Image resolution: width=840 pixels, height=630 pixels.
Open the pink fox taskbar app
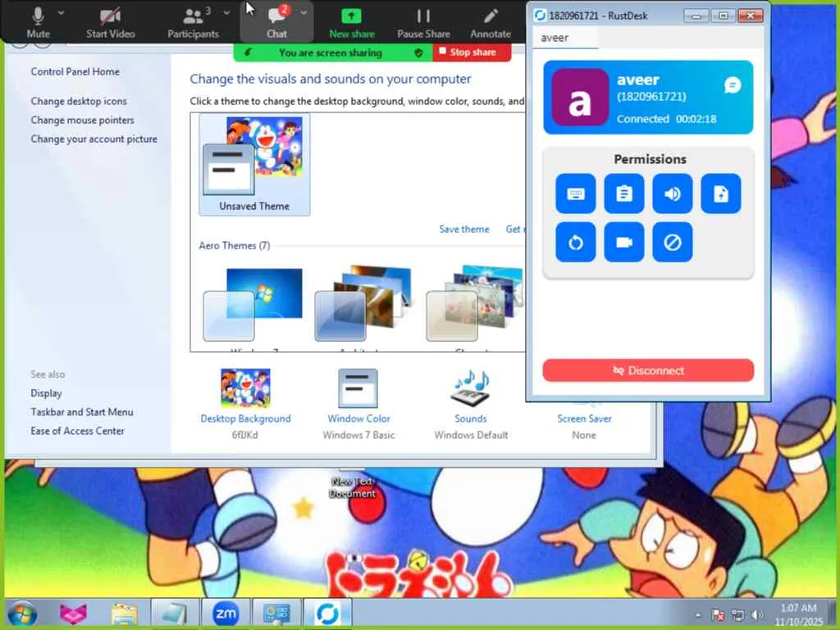point(73,614)
